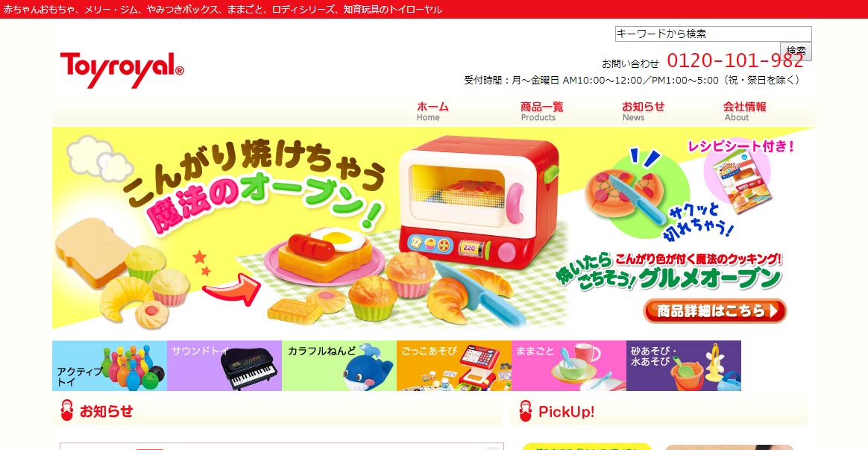Image resolution: width=868 pixels, height=450 pixels.
Task: Open the 砂あそび・水あそび bucket tile
Action: click(684, 366)
